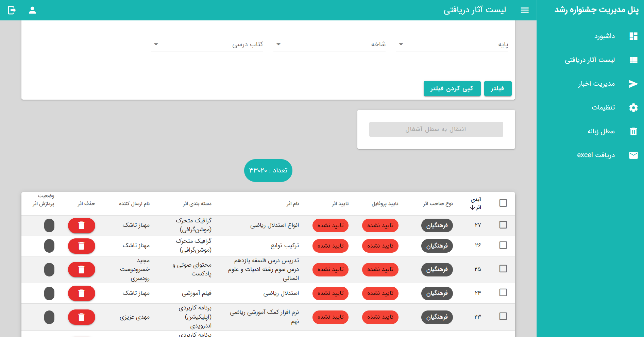This screenshot has width=644, height=337.
Task: Sort by the آیدی اثر column header
Action: [x=475, y=203]
